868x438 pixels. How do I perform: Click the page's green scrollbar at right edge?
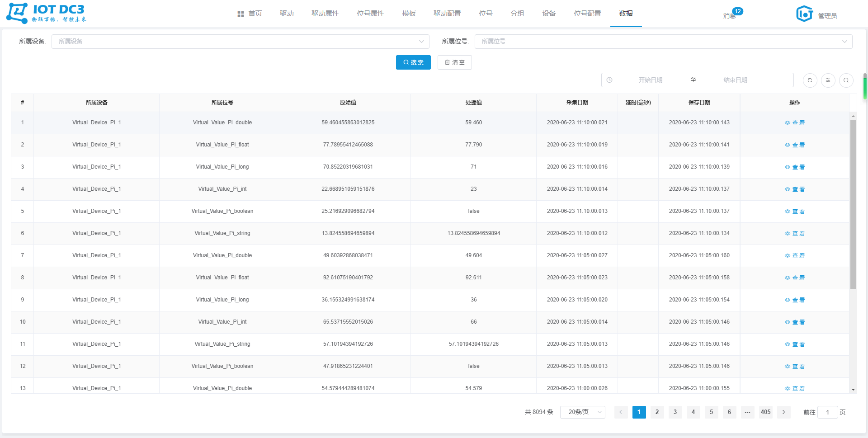pyautogui.click(x=865, y=86)
